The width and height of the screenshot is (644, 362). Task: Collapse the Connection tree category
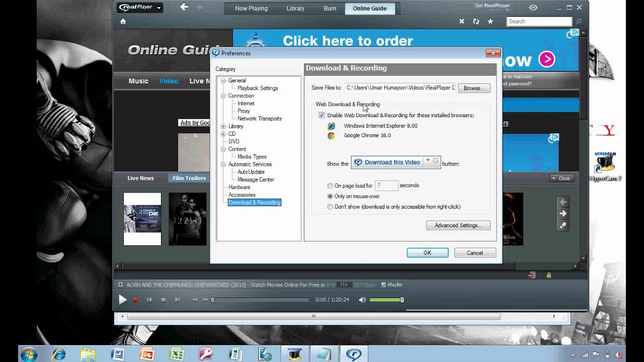(223, 96)
